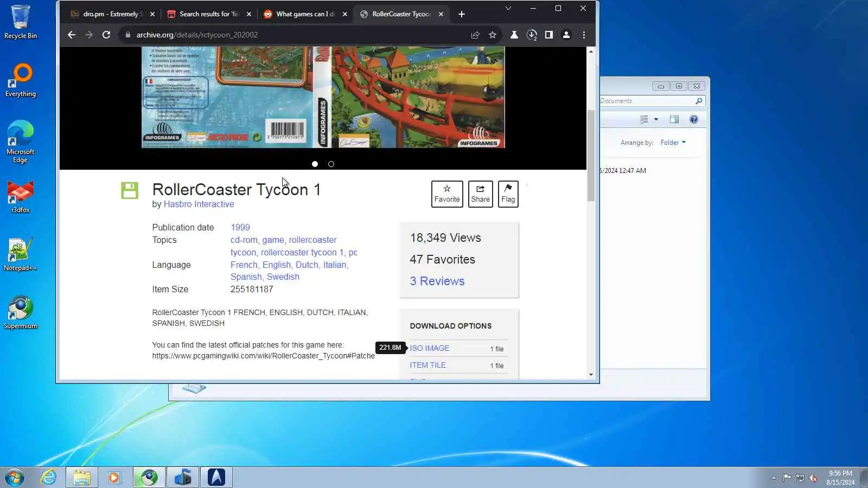Screen dimensions: 868x488
Task: Open the Recycle Bin desktop icon
Action: [21, 22]
